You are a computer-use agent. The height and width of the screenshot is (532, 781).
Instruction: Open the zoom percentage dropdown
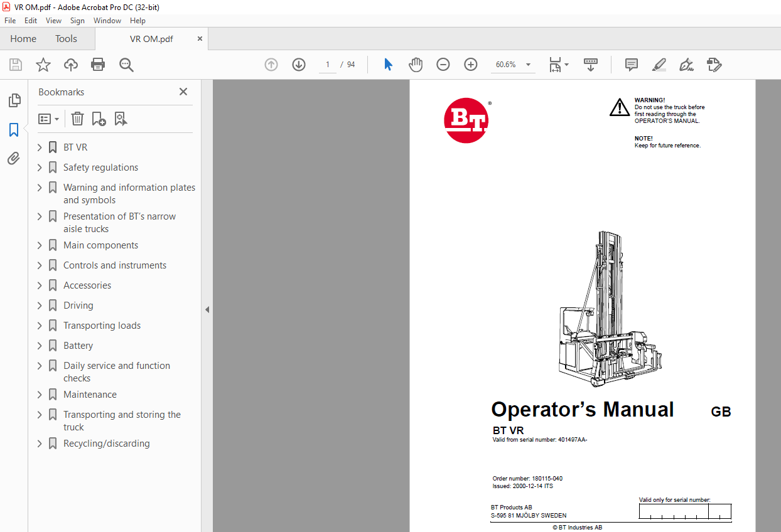pos(528,65)
